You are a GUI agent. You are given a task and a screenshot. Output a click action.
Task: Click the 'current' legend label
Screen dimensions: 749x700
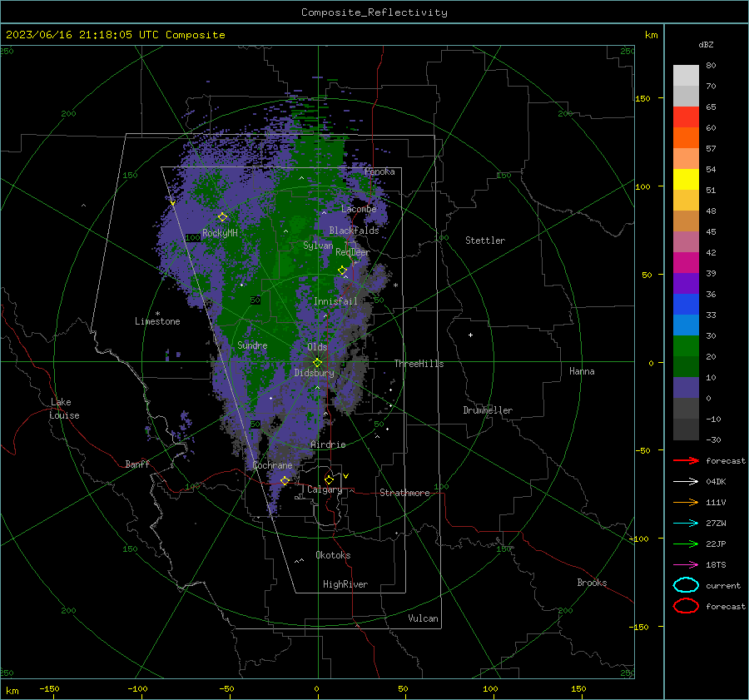click(x=723, y=585)
